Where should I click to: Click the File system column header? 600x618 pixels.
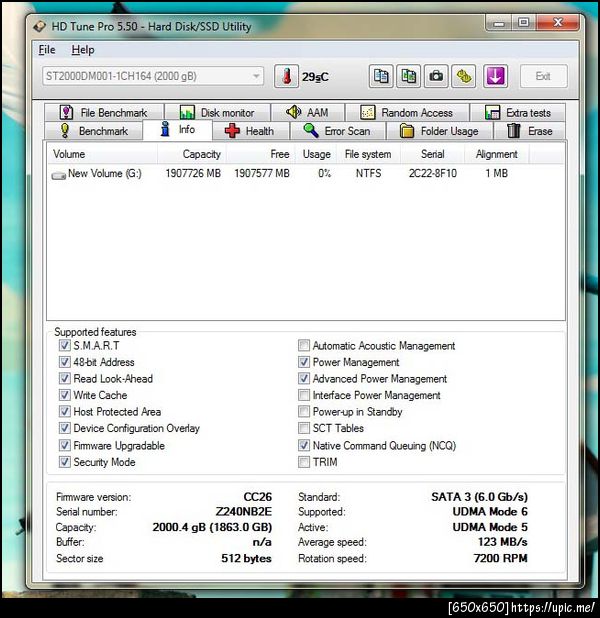click(x=368, y=154)
